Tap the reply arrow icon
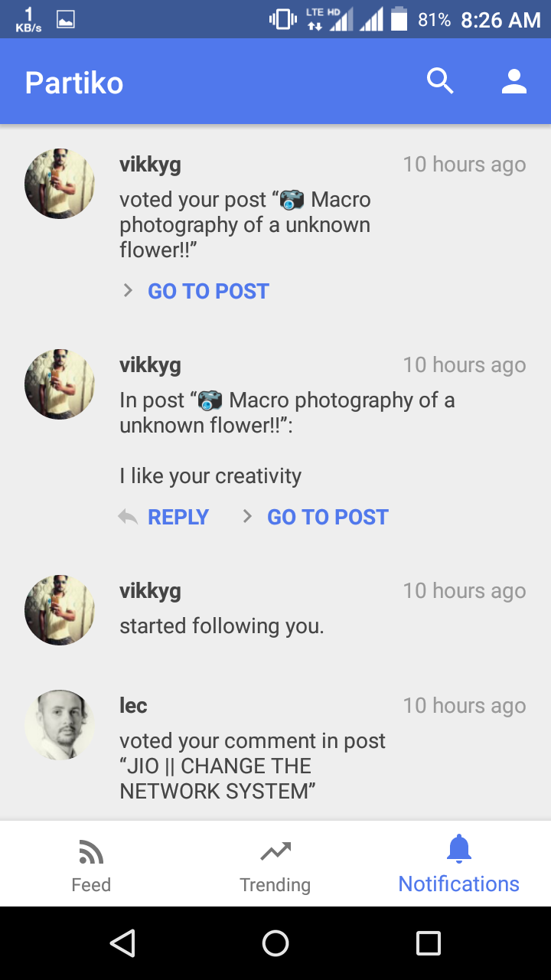Image resolution: width=551 pixels, height=980 pixels. (128, 517)
